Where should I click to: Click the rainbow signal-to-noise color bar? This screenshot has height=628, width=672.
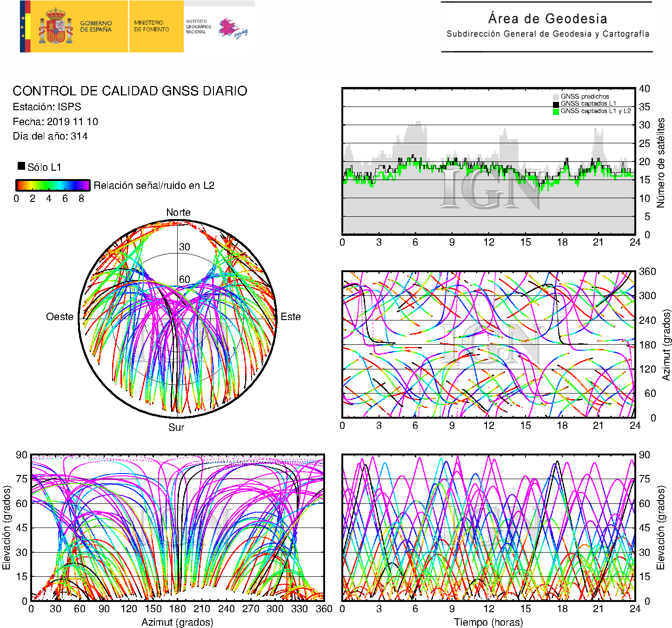[x=53, y=185]
